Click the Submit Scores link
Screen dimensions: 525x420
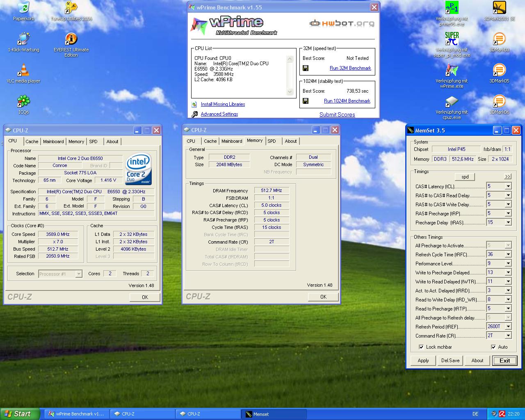pyautogui.click(x=337, y=114)
